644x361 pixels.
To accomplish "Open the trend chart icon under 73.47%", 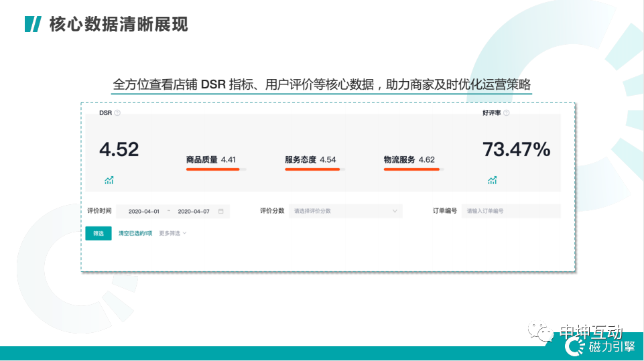I will [x=493, y=180].
